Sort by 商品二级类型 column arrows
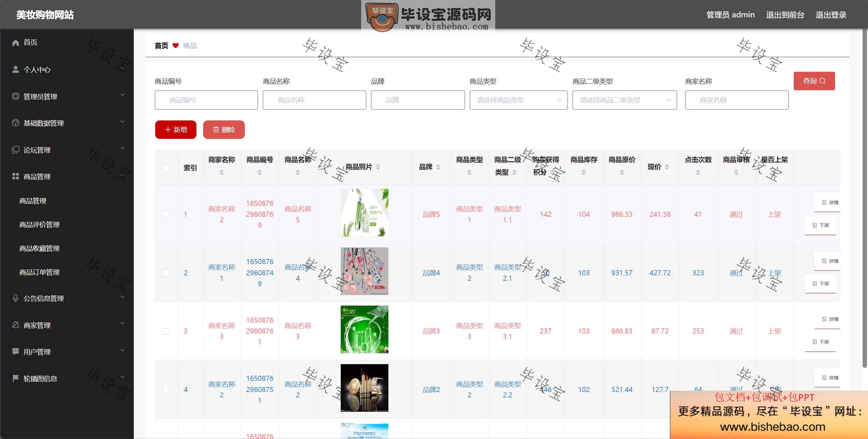Viewport: 868px width, 439px height. (x=514, y=173)
